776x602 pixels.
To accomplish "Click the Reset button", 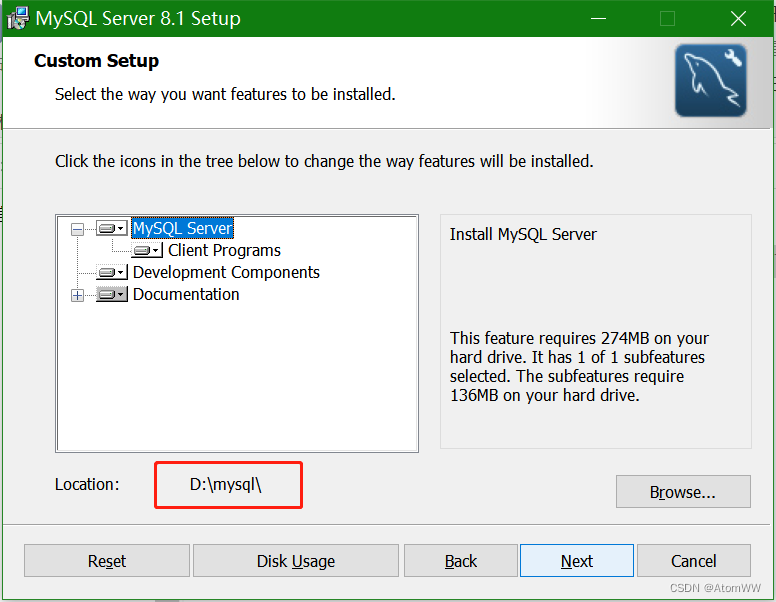I will (x=107, y=561).
